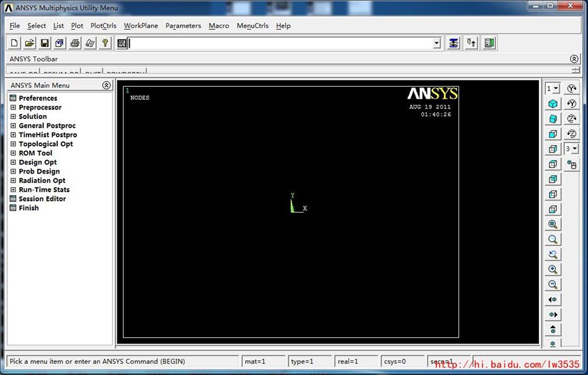
Task: Open Session Editor in Main Menu
Action: (x=42, y=199)
